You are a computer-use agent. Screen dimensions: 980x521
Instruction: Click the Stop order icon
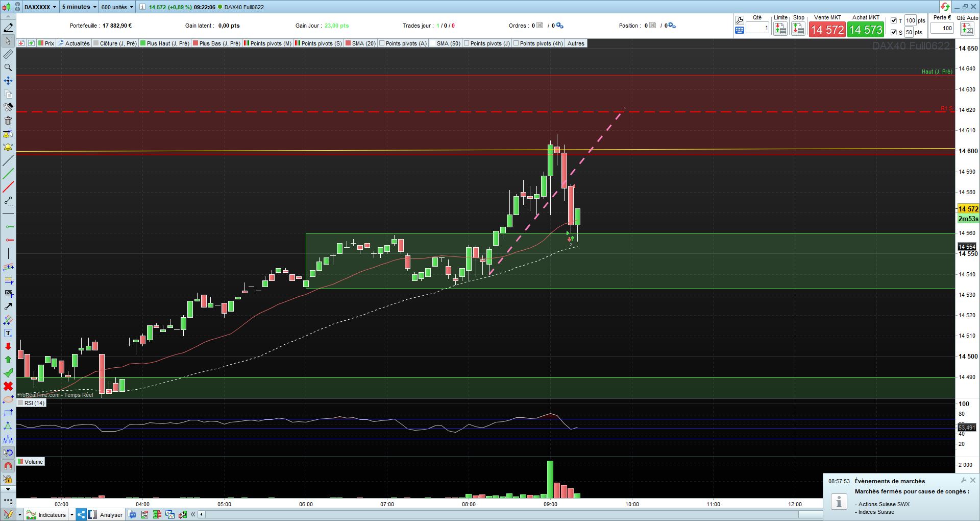(x=798, y=29)
